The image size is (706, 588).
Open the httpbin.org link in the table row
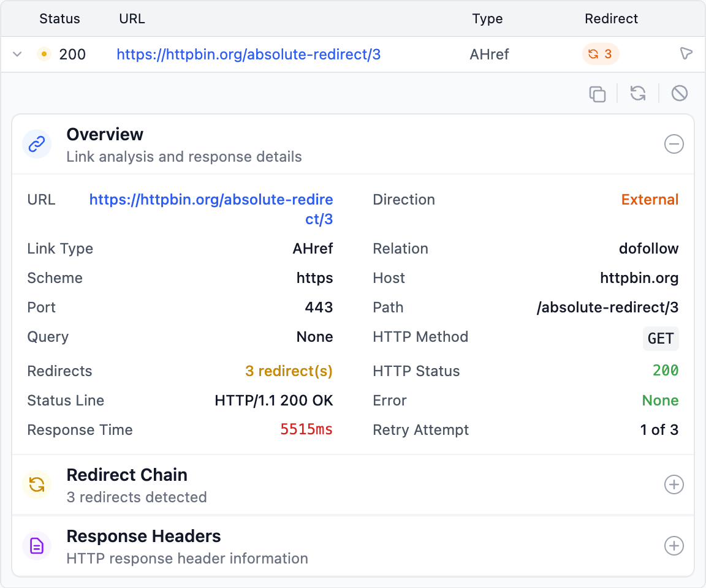coord(248,55)
